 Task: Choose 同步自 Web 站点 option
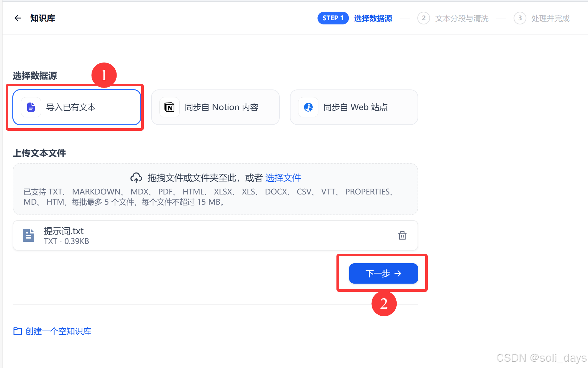coord(354,107)
